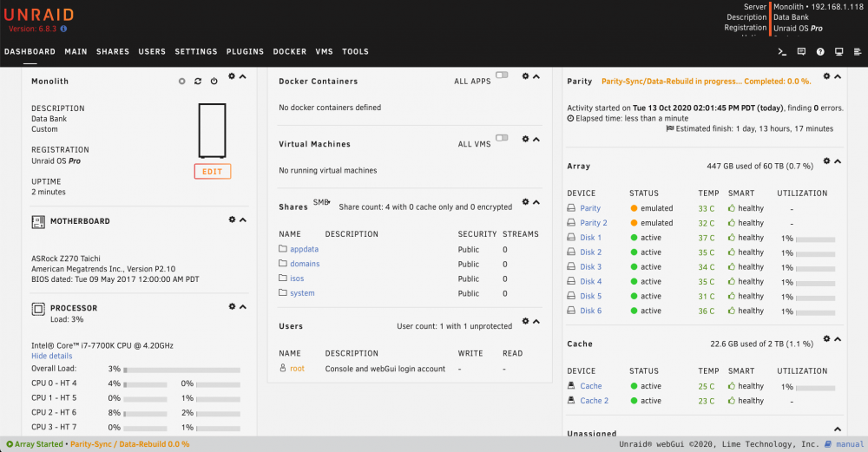Image resolution: width=868 pixels, height=452 pixels.
Task: Click the server case image
Action: click(x=212, y=130)
